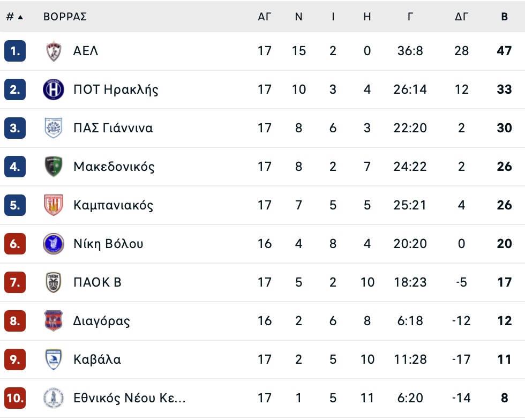Click the ΒΟΡΡΑΣ group column header
The width and height of the screenshot is (525, 420).
click(x=65, y=17)
